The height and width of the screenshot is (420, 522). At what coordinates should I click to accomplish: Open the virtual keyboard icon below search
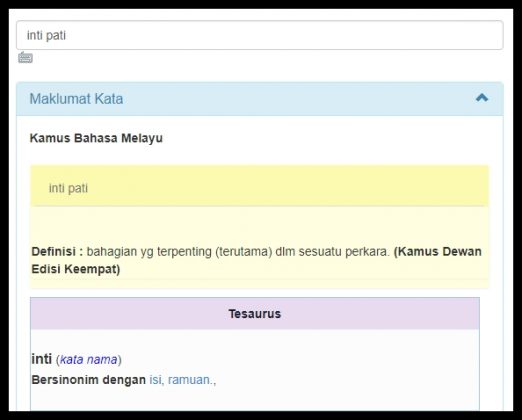[x=25, y=58]
